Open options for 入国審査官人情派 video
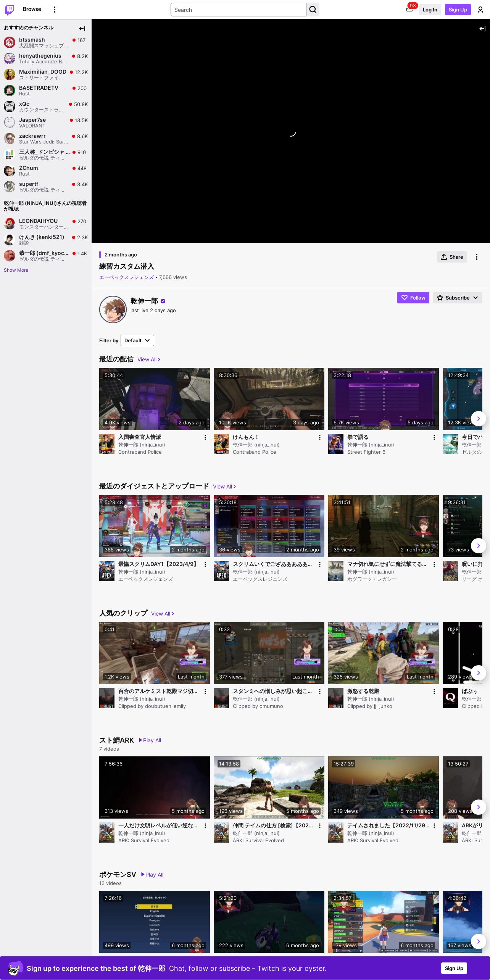 coord(205,437)
